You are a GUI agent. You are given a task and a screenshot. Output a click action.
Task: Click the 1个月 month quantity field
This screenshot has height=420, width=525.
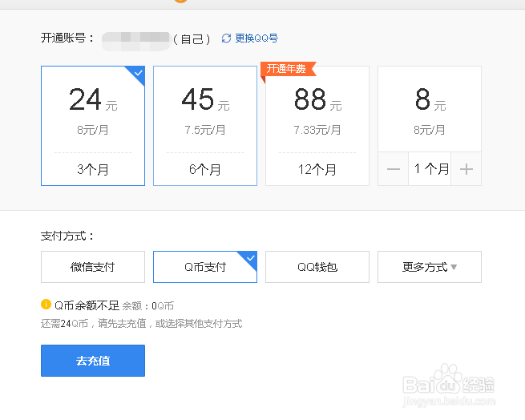(430, 169)
